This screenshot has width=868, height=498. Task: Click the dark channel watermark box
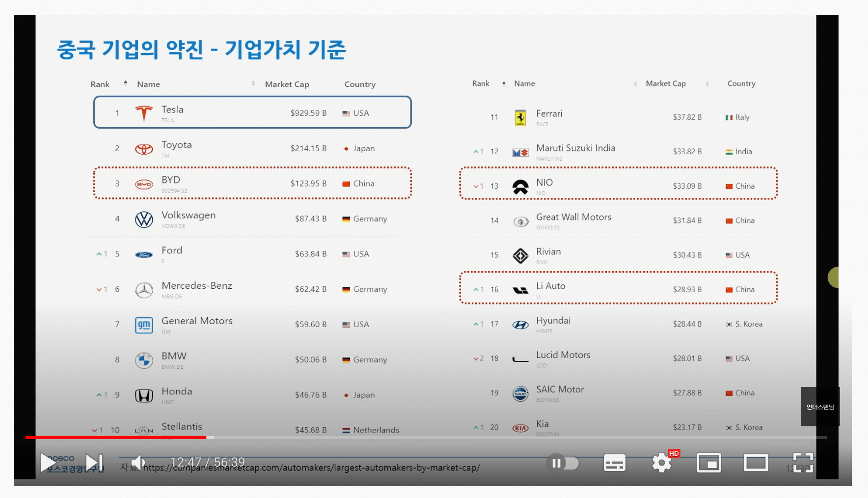point(820,407)
